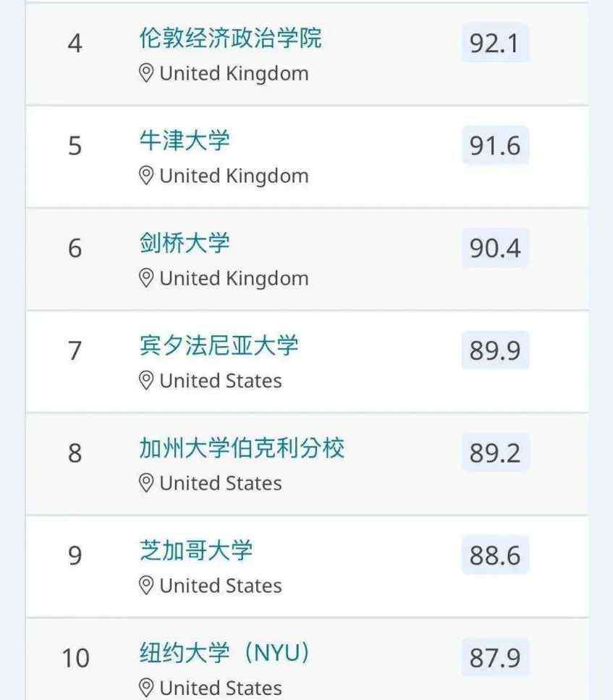Click location pin icon under 牛津大学
Screen dimensions: 613x700
pos(146,175)
